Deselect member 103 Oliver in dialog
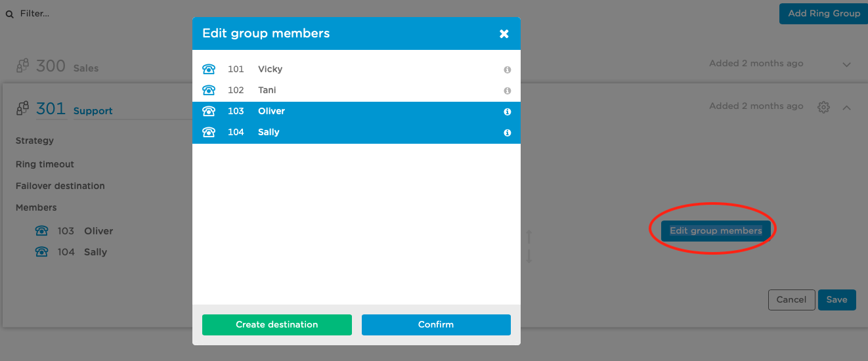 357,112
